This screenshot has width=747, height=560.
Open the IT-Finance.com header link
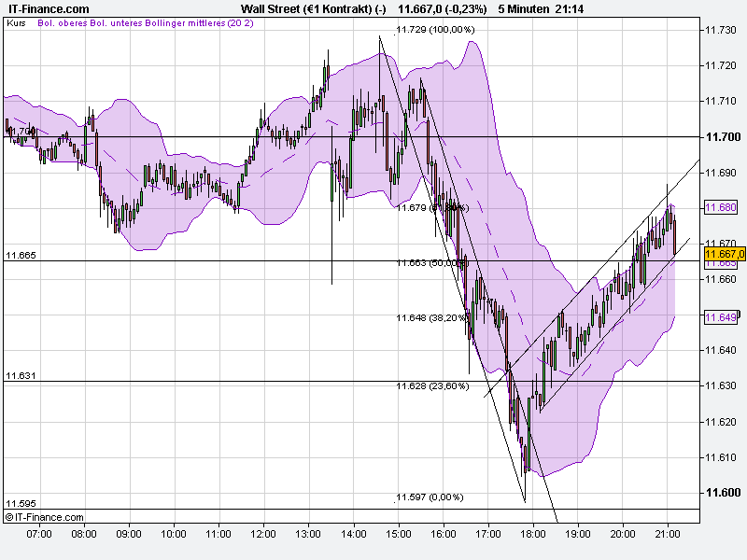point(47,8)
